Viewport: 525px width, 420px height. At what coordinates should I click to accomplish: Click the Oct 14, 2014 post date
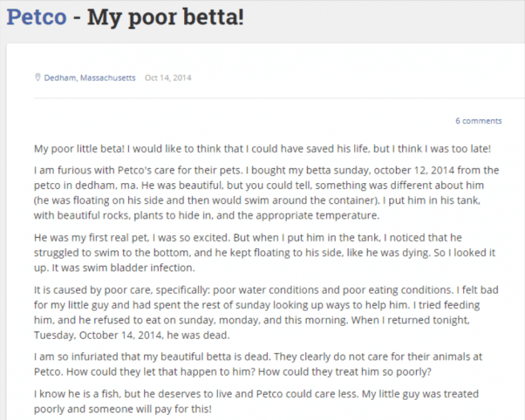click(167, 78)
